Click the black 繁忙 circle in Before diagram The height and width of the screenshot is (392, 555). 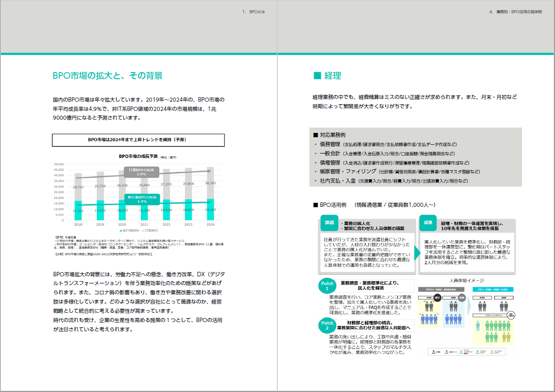437,298
